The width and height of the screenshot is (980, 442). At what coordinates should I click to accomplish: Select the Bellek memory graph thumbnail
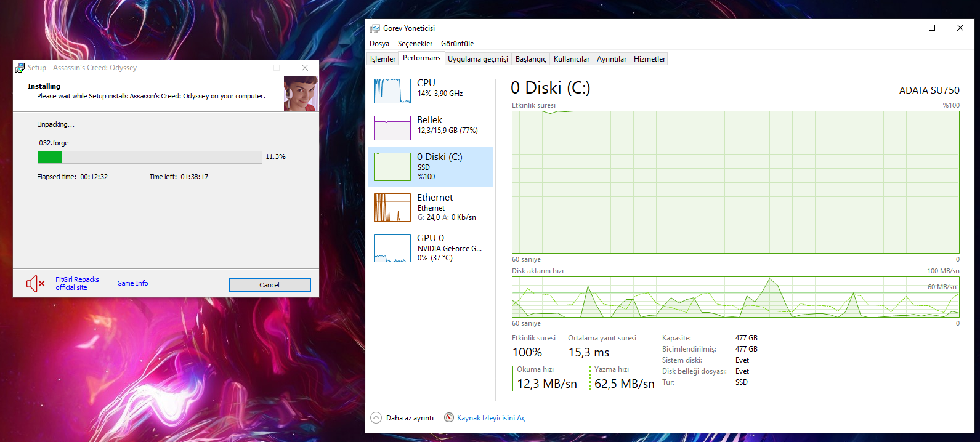point(392,128)
